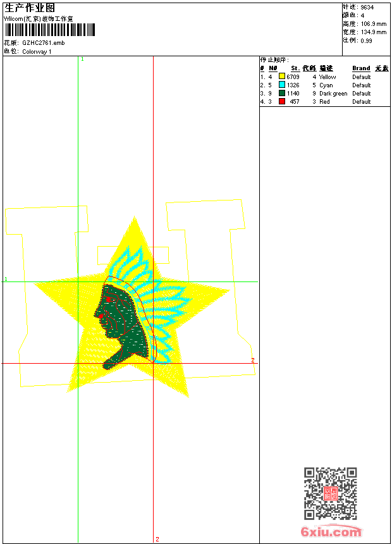Click the green '1' label atop the vertical guide

[x=82, y=59]
